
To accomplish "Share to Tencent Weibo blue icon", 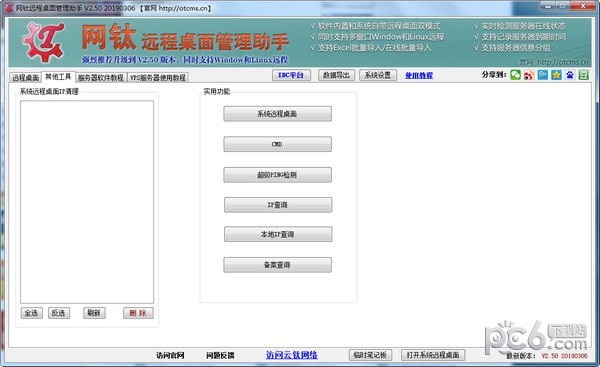I will 543,75.
